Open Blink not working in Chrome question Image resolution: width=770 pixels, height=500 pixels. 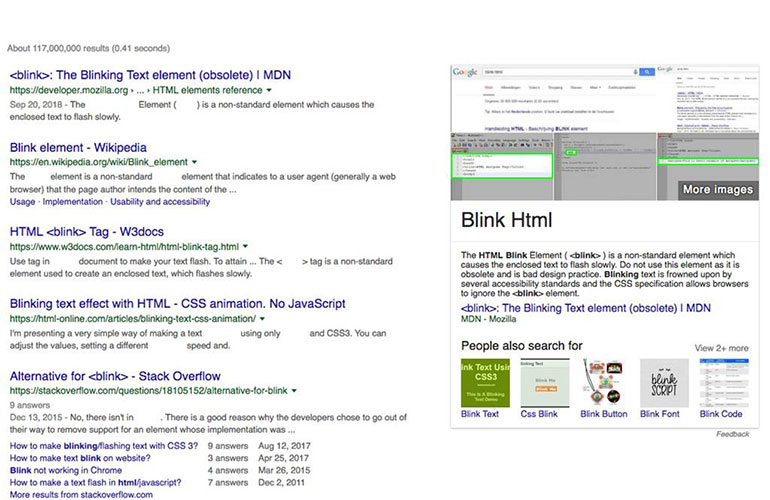[x=66, y=471]
